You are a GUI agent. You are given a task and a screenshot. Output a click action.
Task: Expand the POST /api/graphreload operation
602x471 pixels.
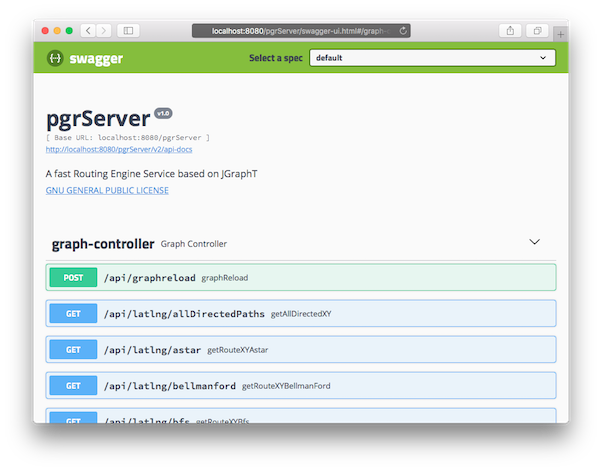[x=300, y=277]
